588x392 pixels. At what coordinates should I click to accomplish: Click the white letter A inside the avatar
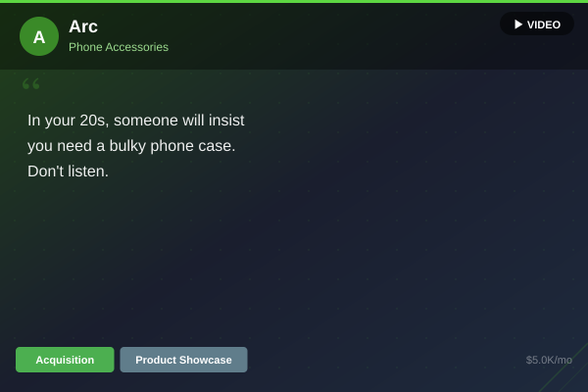(x=39, y=37)
